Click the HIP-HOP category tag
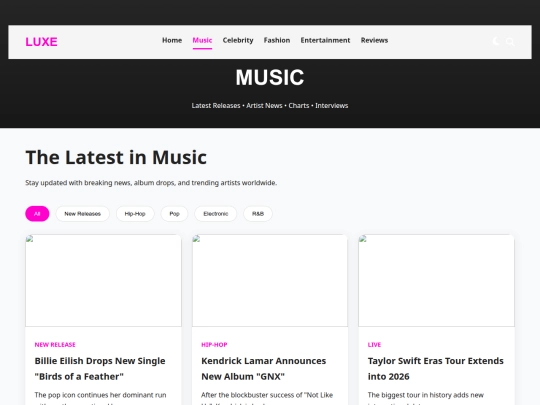 (x=214, y=344)
